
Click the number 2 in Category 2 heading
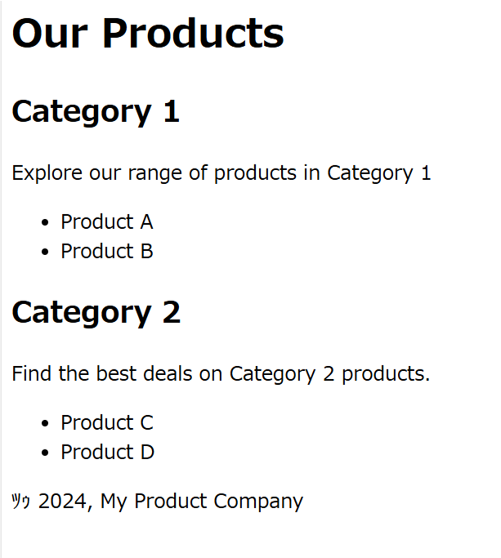(172, 312)
